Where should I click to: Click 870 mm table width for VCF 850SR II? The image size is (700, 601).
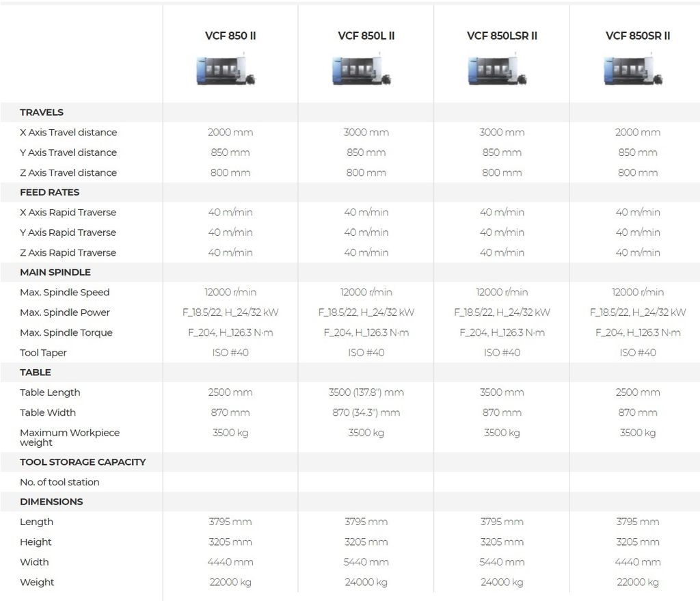coord(638,412)
